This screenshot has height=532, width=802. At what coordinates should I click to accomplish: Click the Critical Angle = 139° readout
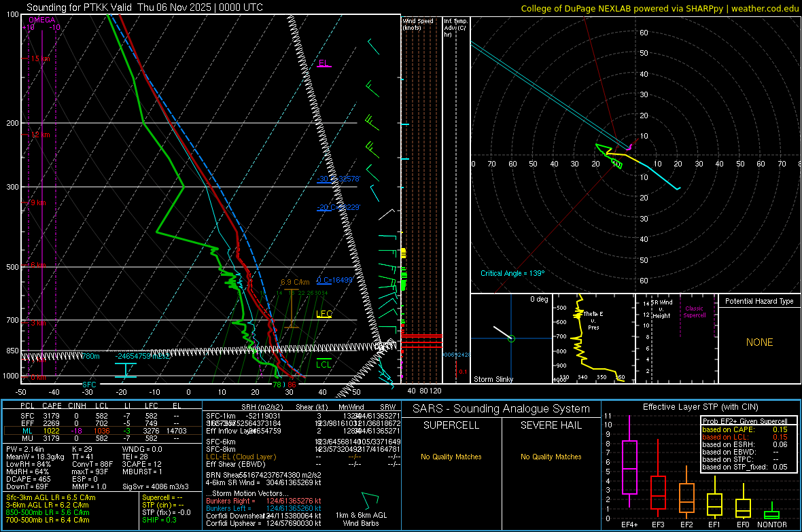(x=512, y=273)
